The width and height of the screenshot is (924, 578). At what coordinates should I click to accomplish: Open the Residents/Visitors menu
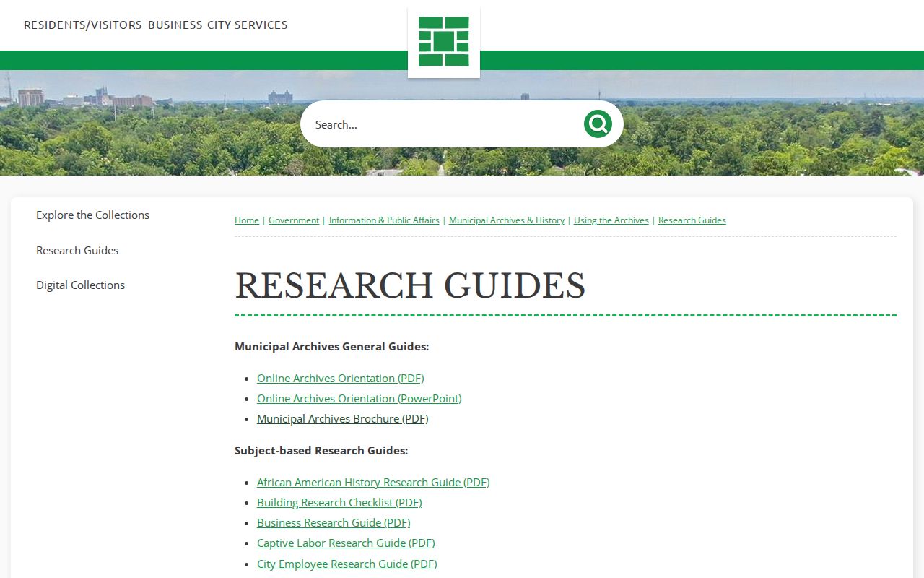[83, 25]
